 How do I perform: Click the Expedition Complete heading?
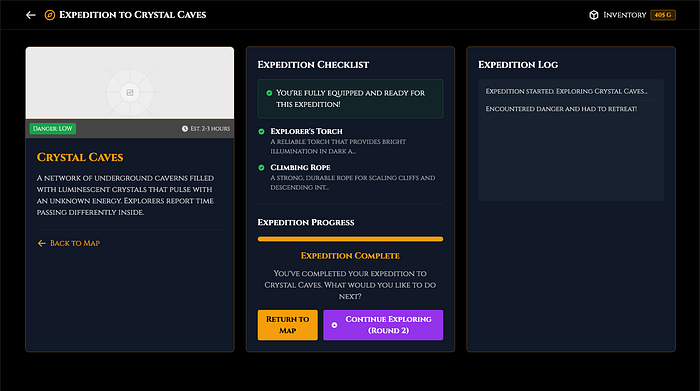pos(350,256)
